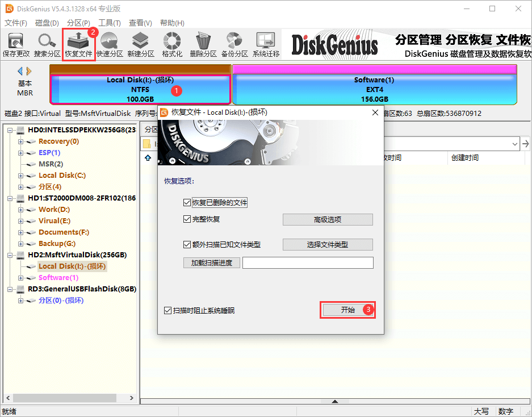Collapse the HD1 ST2000DM008 disk node
The image size is (532, 417).
[x=10, y=198]
